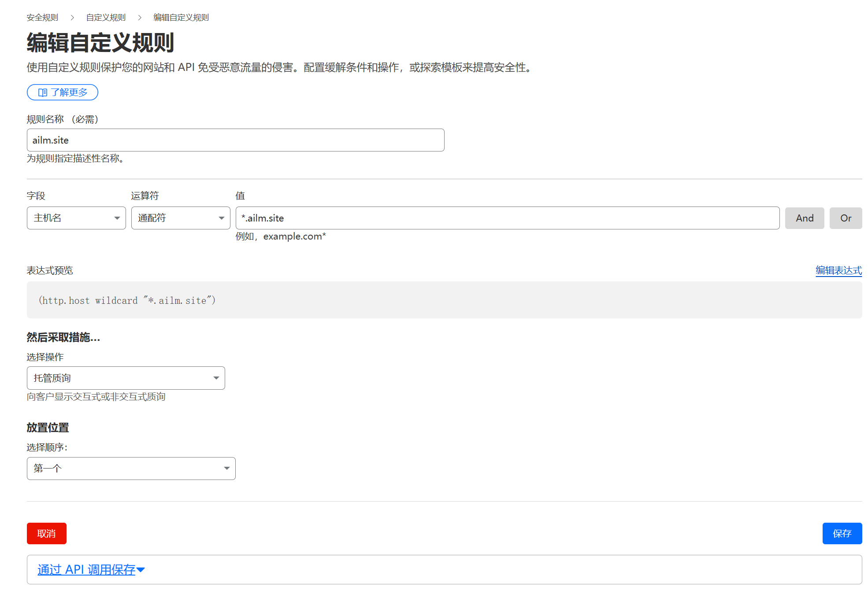The height and width of the screenshot is (609, 868).
Task: Go to 安全规则 breadcrumb
Action: click(42, 18)
